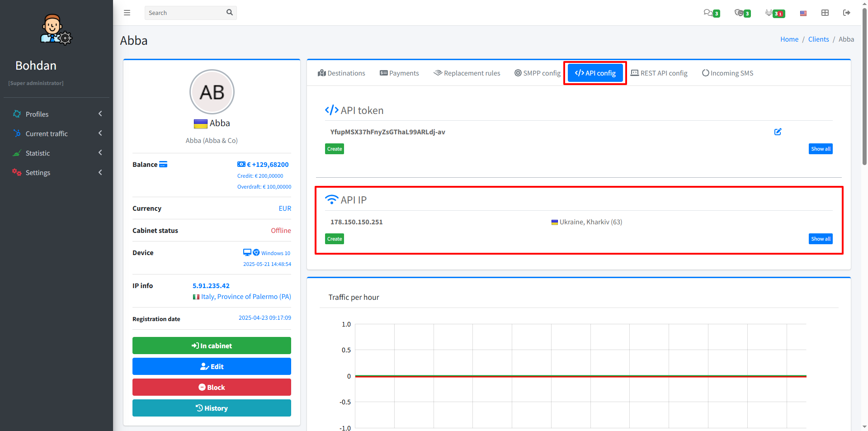This screenshot has height=431, width=868.
Task: Open the chat messages notification icon
Action: 711,13
